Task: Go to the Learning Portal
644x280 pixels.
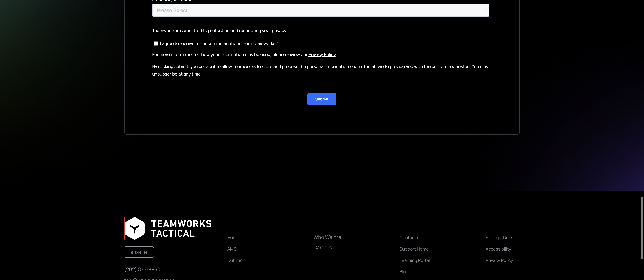Action: click(414, 260)
